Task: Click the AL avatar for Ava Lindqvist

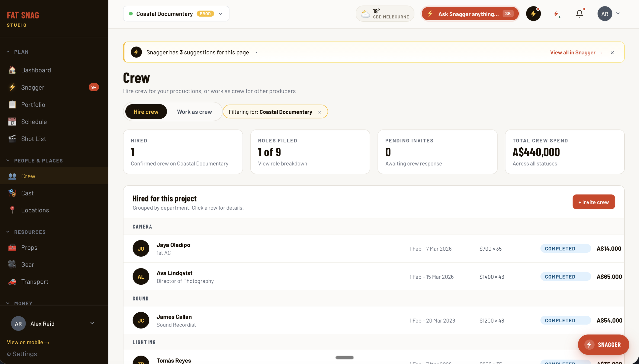Action: pos(141,276)
